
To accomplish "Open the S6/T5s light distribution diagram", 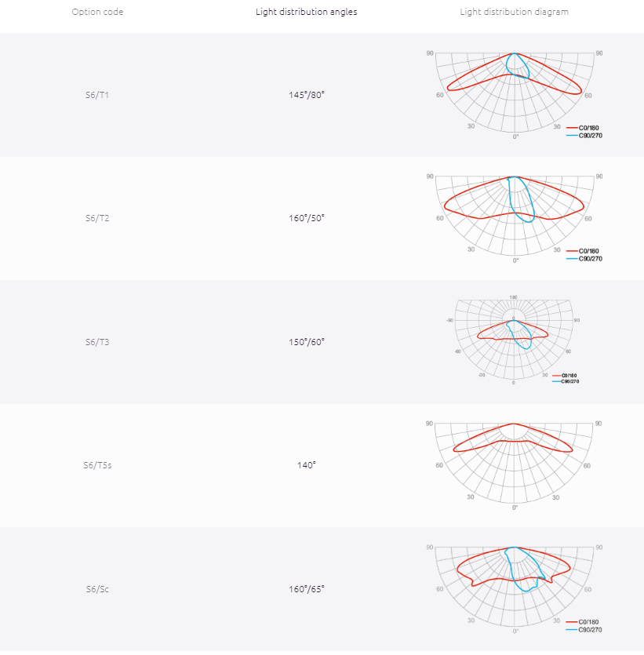I will click(514, 465).
